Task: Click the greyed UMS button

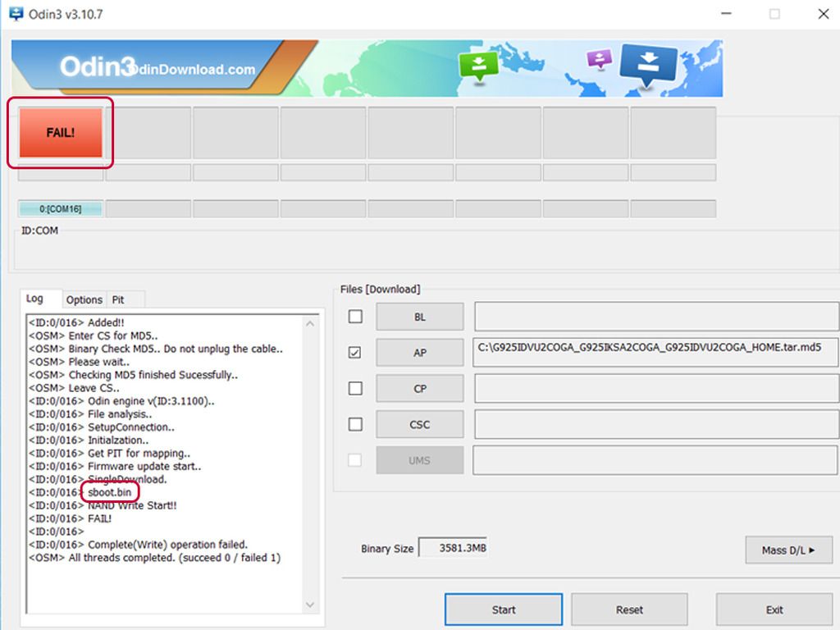Action: tap(420, 461)
